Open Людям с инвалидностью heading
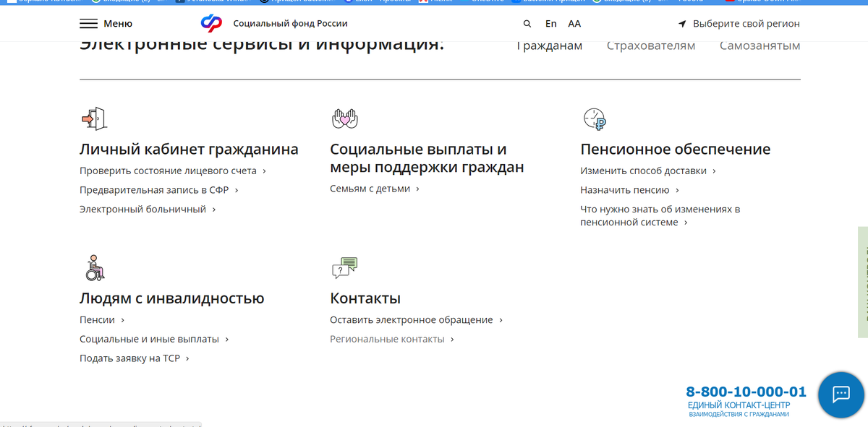This screenshot has width=868, height=427. tap(171, 298)
